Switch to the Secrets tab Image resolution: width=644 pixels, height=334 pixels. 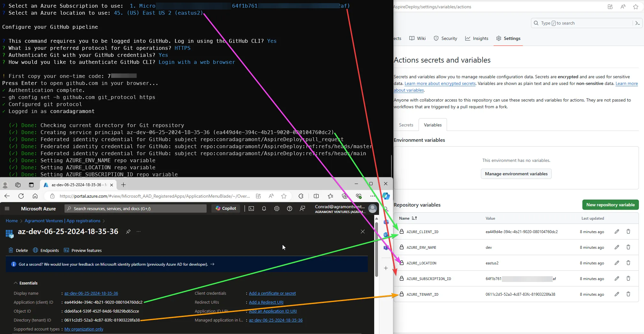pyautogui.click(x=406, y=125)
